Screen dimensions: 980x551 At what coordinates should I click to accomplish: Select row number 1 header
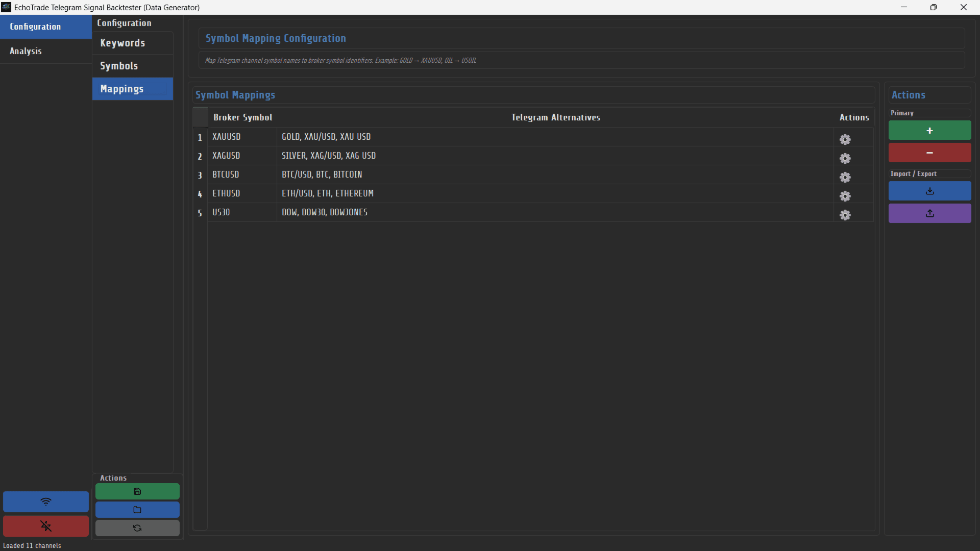click(x=200, y=137)
